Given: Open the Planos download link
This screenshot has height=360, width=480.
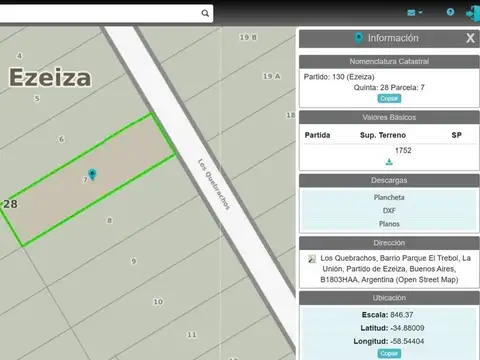Looking at the screenshot, I should tap(389, 224).
